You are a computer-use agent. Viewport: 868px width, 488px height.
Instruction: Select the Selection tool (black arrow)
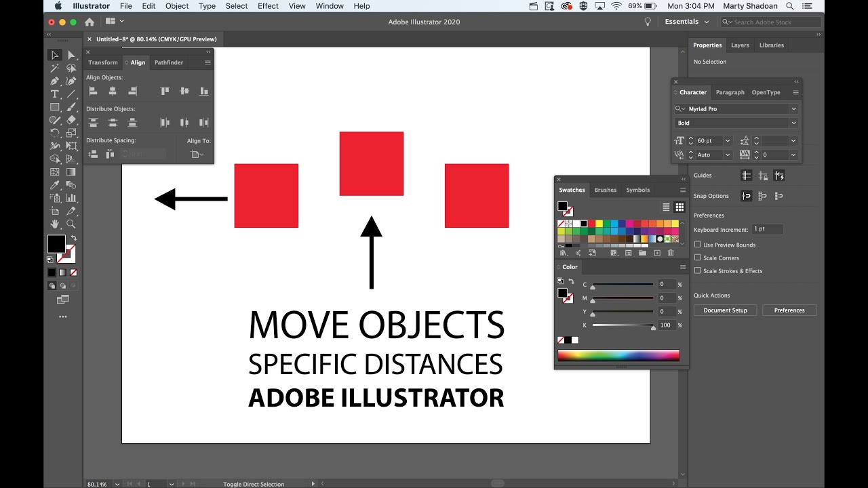[x=55, y=55]
